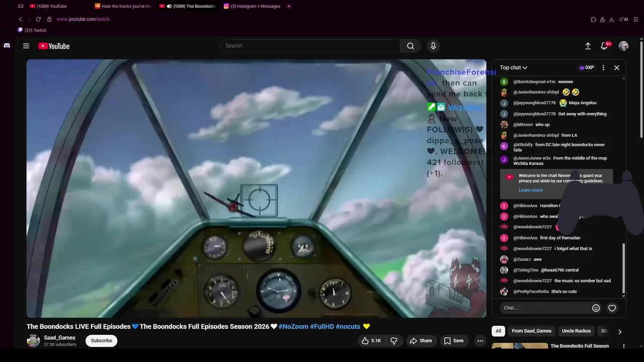644x362 pixels.
Task: Share the video
Action: tap(421, 340)
